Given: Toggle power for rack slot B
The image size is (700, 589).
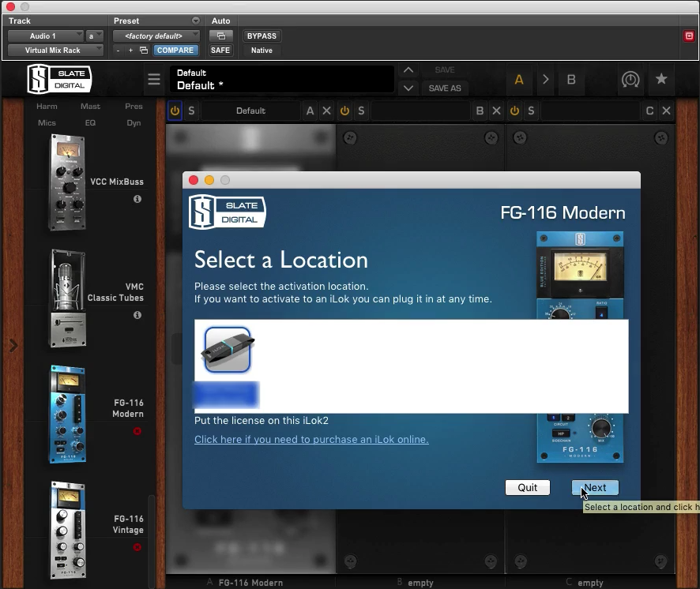Looking at the screenshot, I should (x=344, y=111).
